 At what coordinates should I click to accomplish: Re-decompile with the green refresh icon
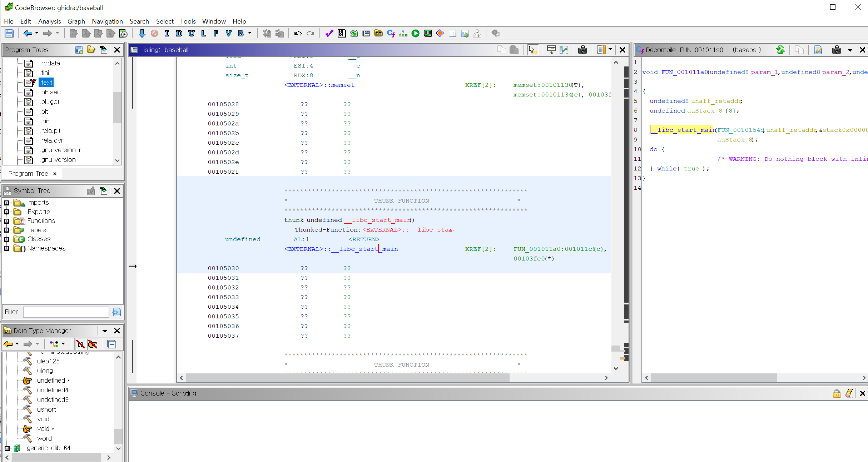(780, 50)
